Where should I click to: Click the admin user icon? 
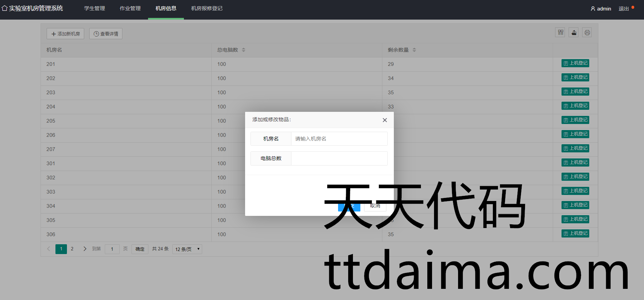(x=593, y=9)
